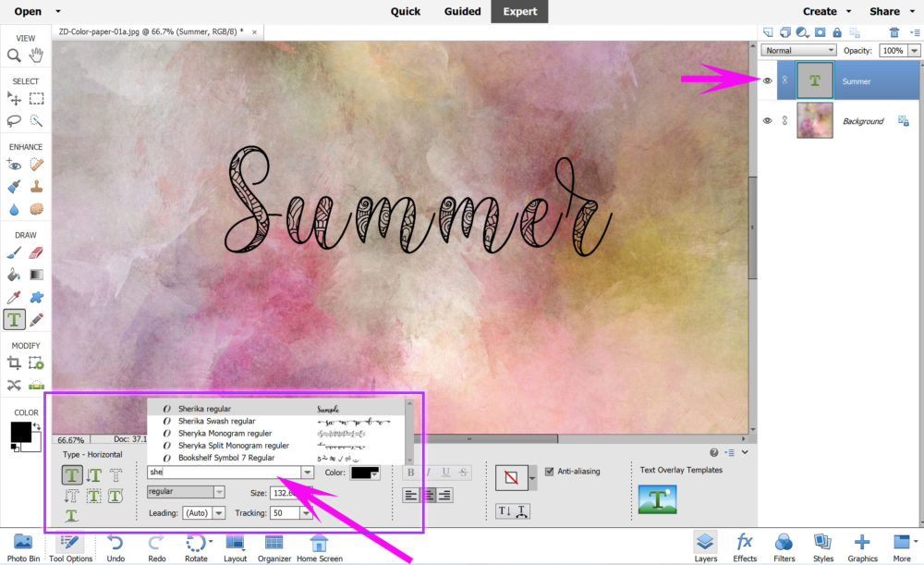Open the Organizer
This screenshot has width=924, height=565.
(x=274, y=547)
